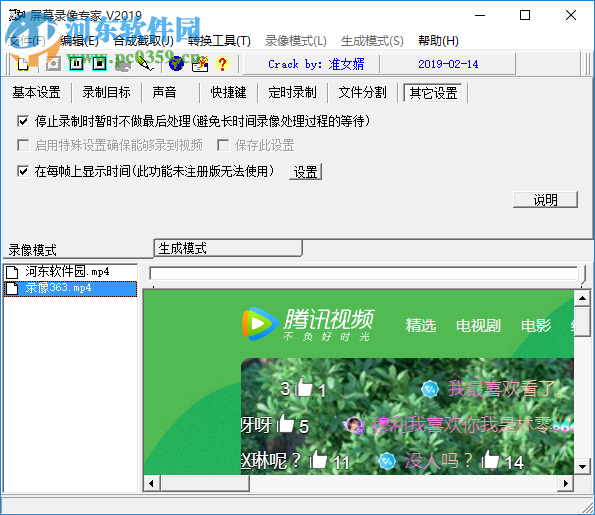The image size is (595, 515).
Task: Click the stop recording toolbar icon
Action: point(100,64)
